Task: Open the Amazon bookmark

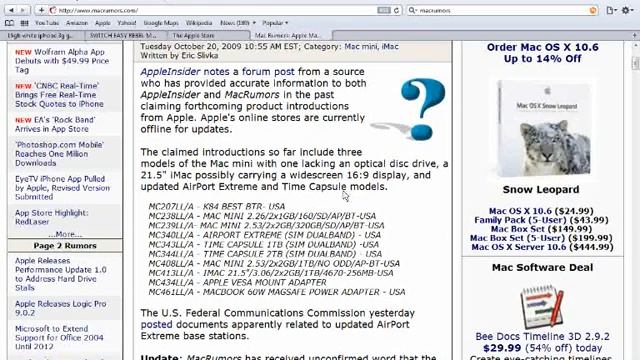Action: pos(77,23)
